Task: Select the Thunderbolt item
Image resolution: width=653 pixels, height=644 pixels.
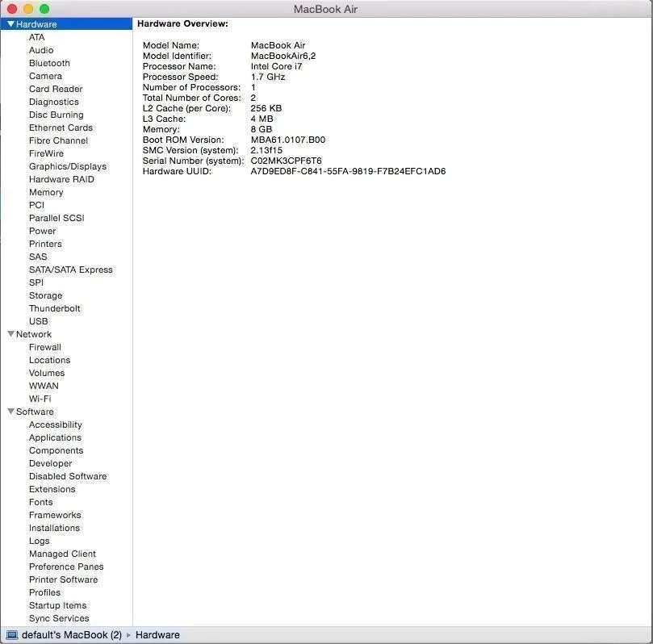Action: (54, 308)
